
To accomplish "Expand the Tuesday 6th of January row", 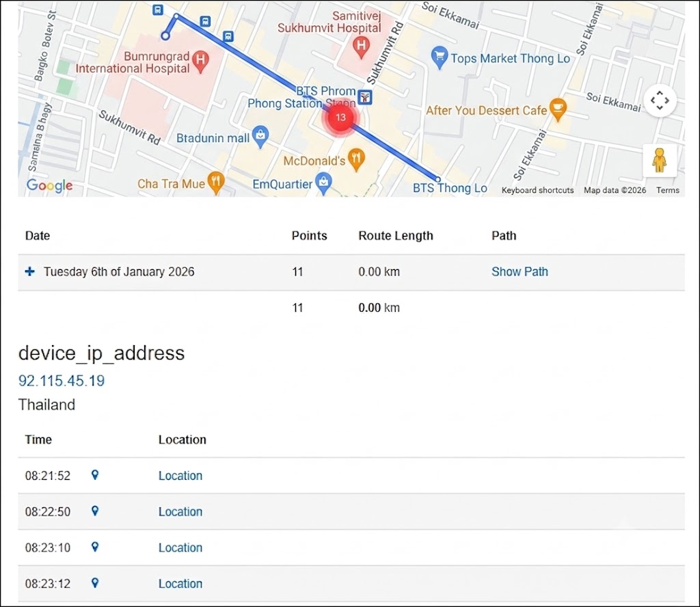I will click(30, 271).
